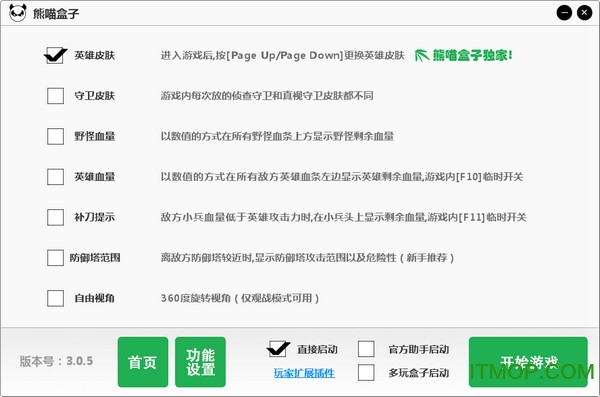Check the 官方助手启动 checkbox
The image size is (600, 397).
(366, 349)
